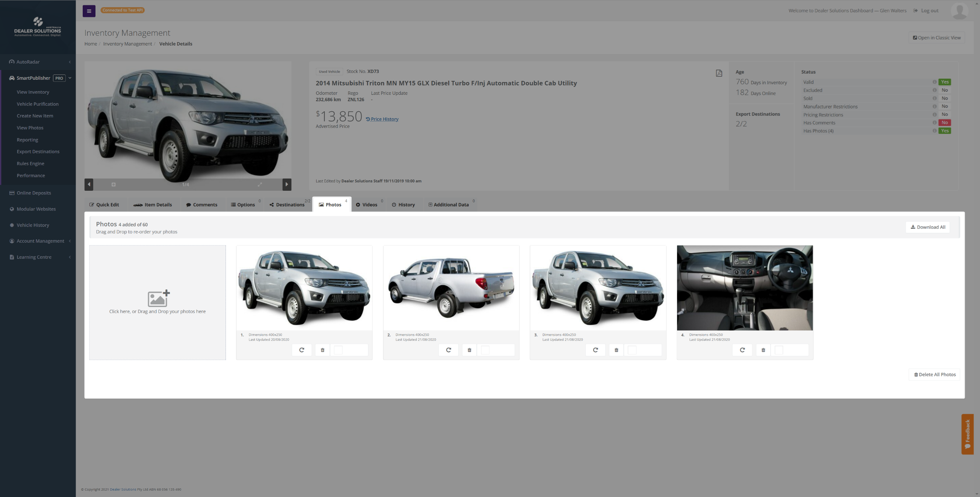Image resolution: width=980 pixels, height=497 pixels.
Task: Click the Dealer Solutions footer link
Action: tap(123, 489)
